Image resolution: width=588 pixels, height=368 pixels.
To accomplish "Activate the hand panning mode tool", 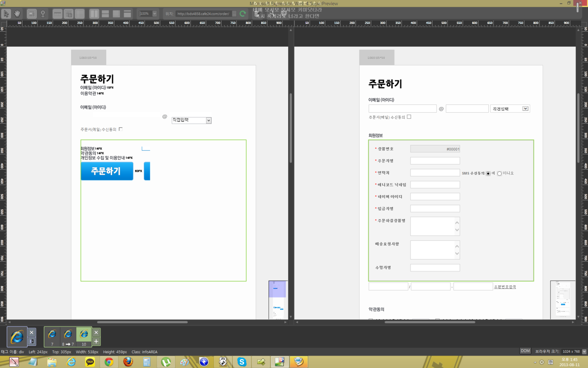I will tap(17, 14).
